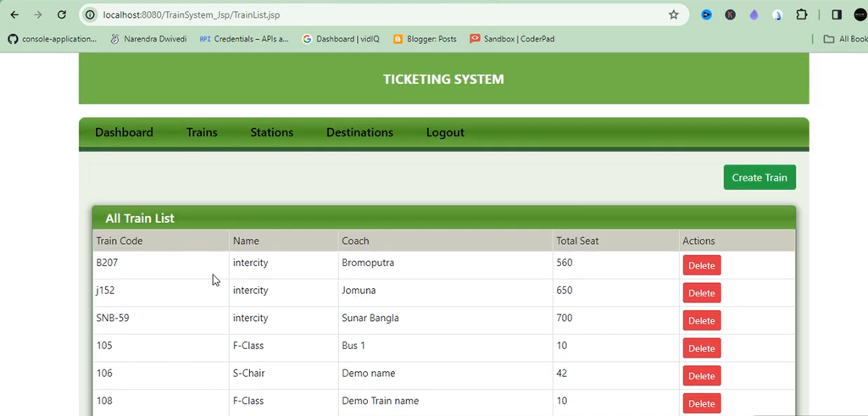This screenshot has width=868, height=416.
Task: Select the Bromoputra coach cell
Action: point(445,265)
